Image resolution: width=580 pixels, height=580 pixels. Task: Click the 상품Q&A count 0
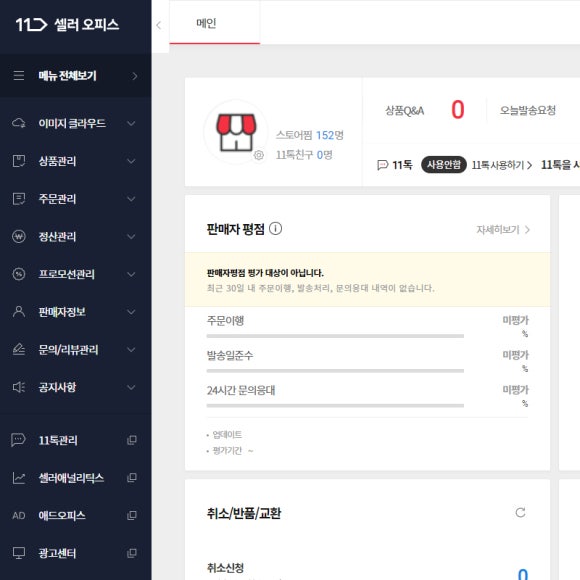coord(458,110)
